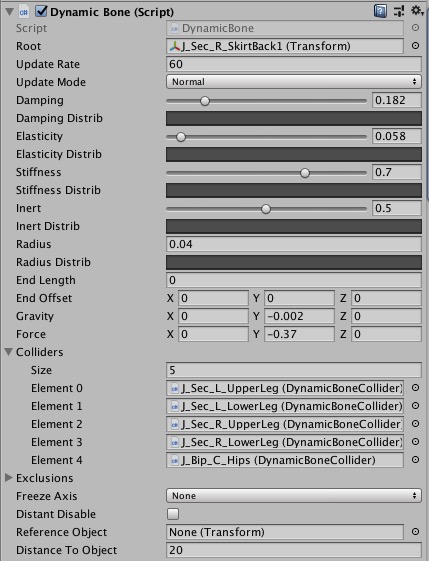Adjust the Inert slider handle
Screen dimensions: 429x561
click(x=266, y=209)
